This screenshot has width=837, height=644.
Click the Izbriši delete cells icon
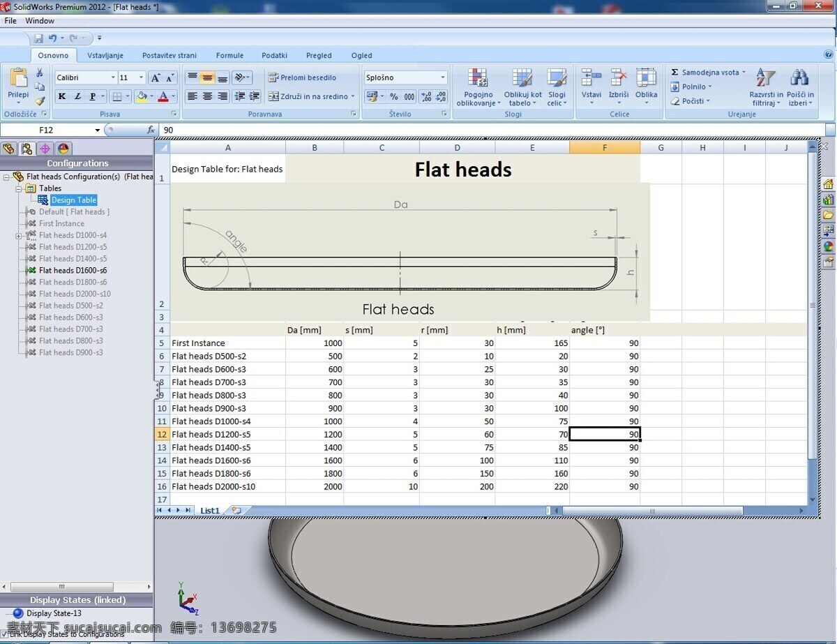[x=619, y=87]
